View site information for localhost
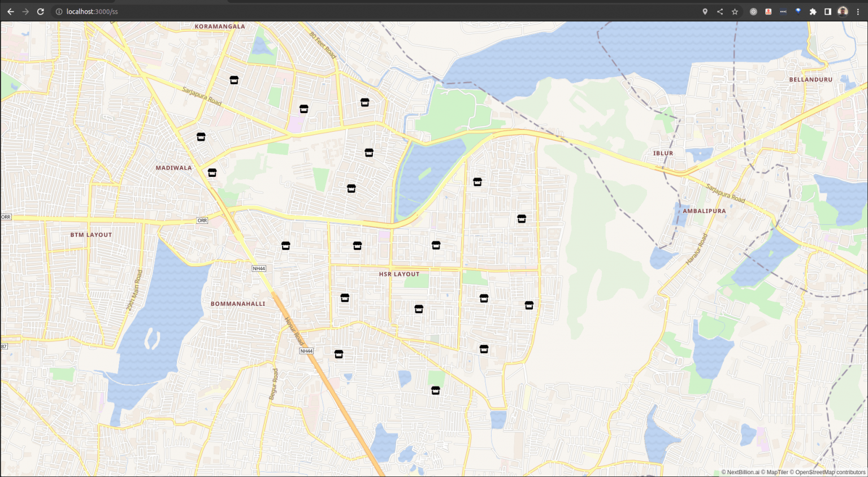The height and width of the screenshot is (477, 868). pos(59,11)
